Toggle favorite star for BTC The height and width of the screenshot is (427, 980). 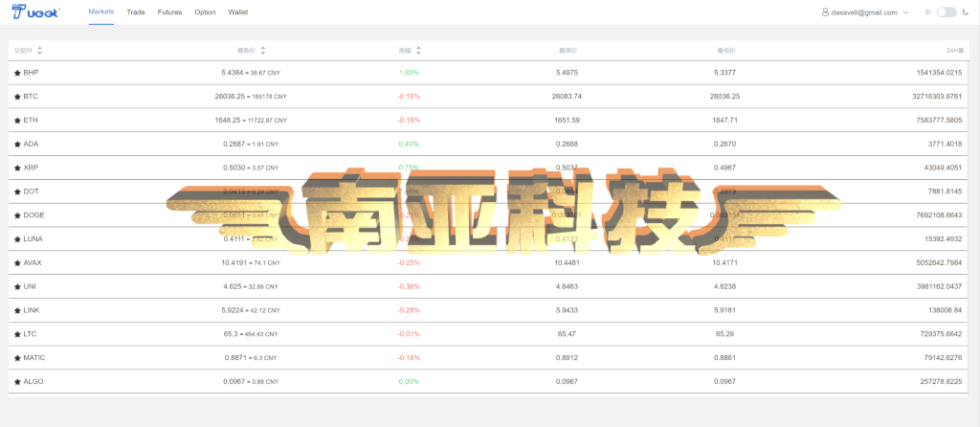click(x=17, y=97)
